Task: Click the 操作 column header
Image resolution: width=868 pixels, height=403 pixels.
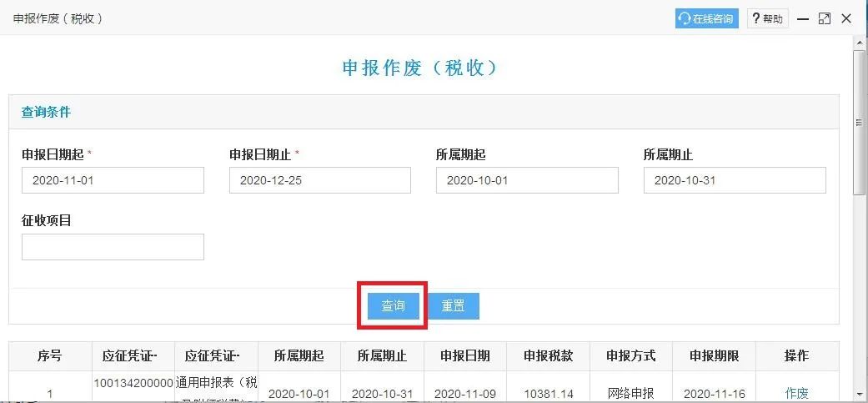Action: (x=796, y=356)
